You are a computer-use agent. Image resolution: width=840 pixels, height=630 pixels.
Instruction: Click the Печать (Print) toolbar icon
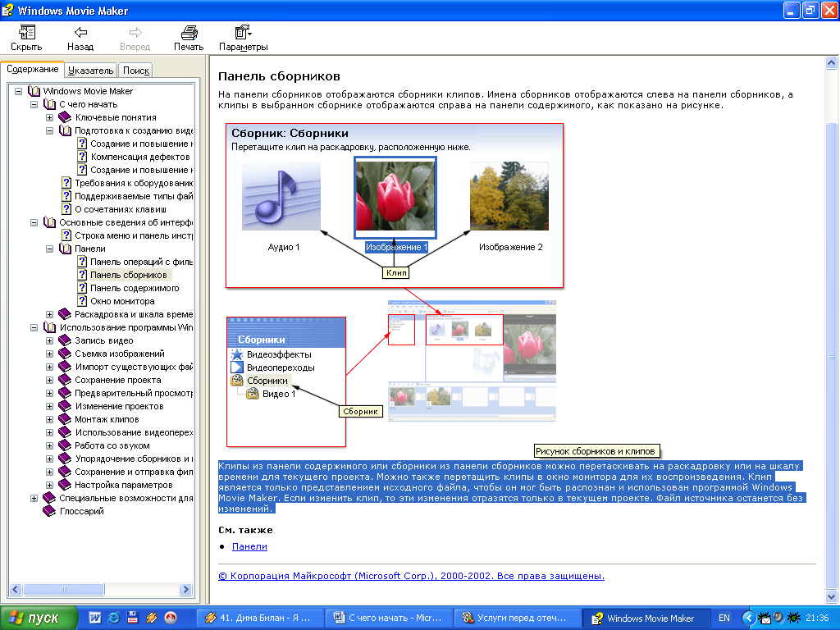(189, 33)
